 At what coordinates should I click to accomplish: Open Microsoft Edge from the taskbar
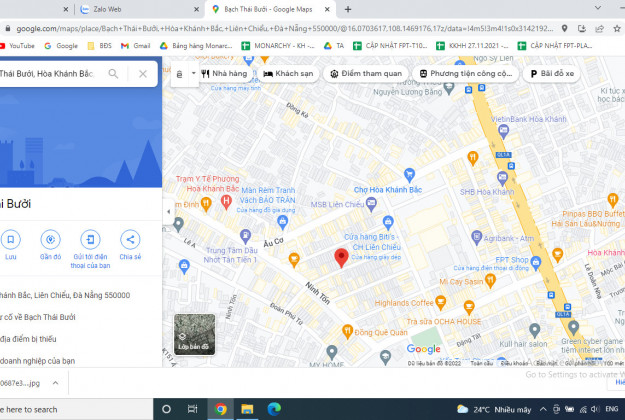274,409
